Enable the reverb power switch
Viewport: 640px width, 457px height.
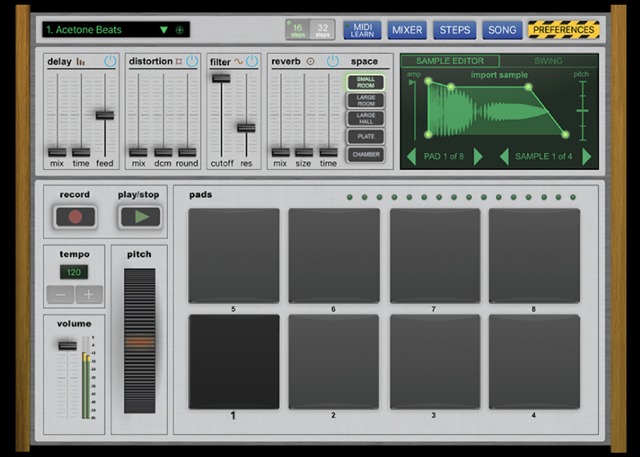pos(333,61)
